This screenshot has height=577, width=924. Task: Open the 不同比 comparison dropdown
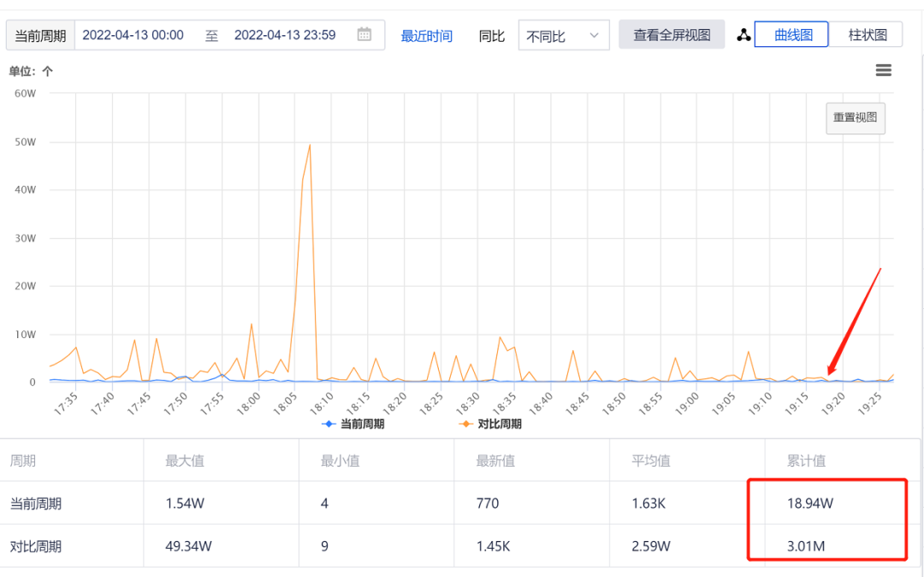tap(563, 36)
